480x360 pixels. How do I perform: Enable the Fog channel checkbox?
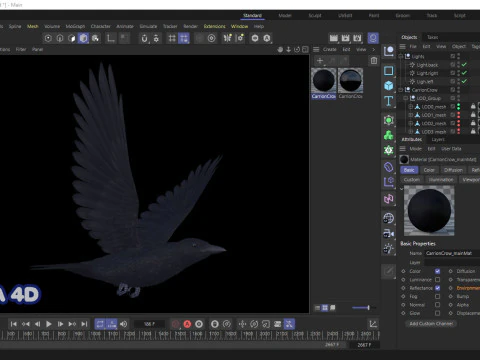(437, 296)
